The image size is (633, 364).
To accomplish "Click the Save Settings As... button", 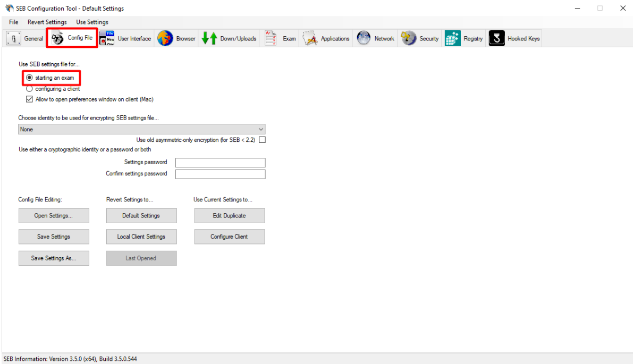I will click(x=54, y=258).
